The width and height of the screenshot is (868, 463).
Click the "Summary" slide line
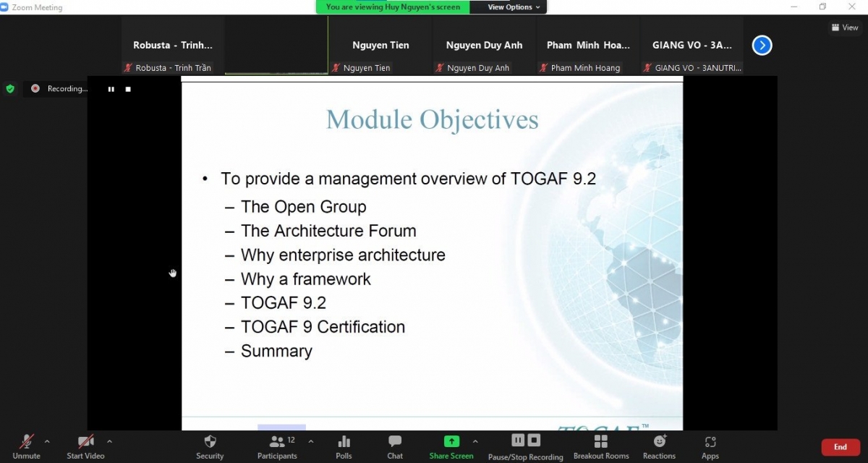point(276,352)
